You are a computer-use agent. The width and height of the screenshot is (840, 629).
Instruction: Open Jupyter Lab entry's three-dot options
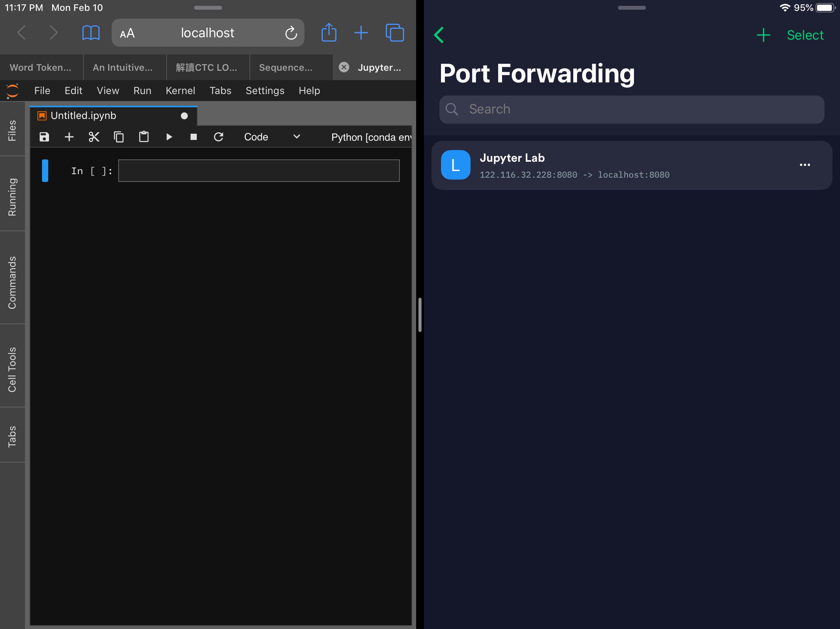805,165
